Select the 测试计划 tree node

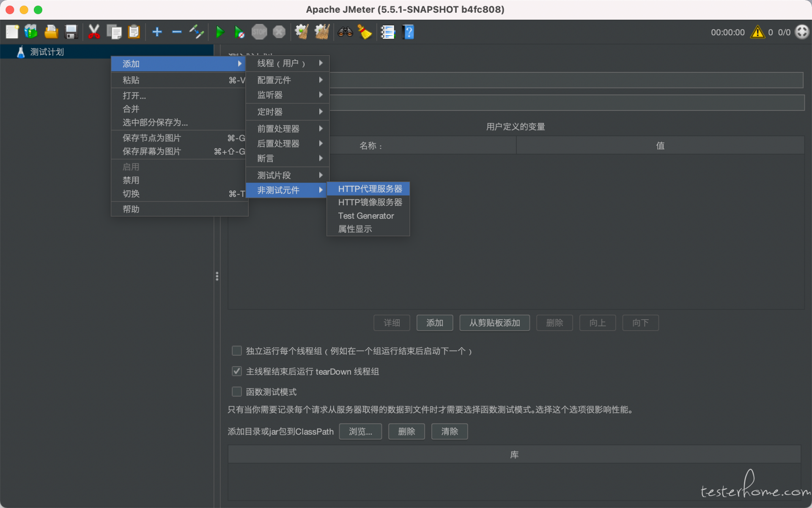(47, 52)
